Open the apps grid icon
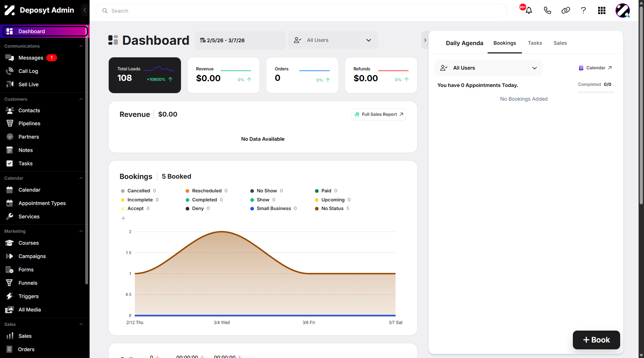Screen dimensions: 644x358 click(x=602, y=10)
